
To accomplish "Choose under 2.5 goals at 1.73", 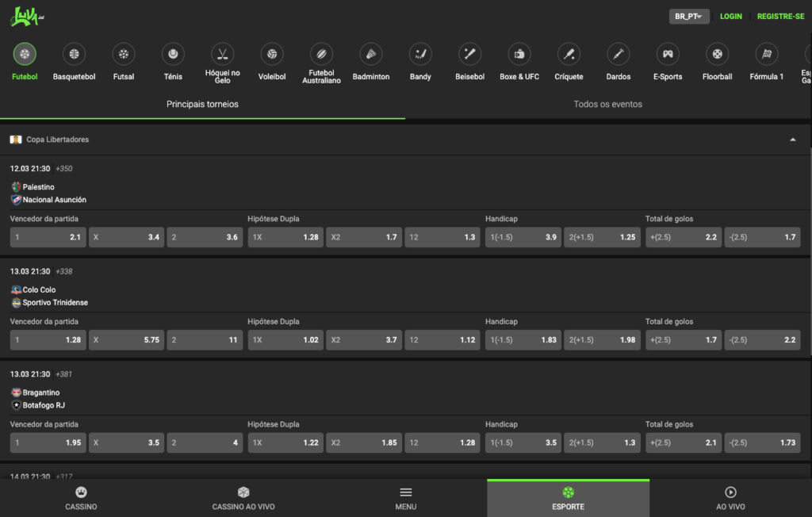I will click(762, 443).
